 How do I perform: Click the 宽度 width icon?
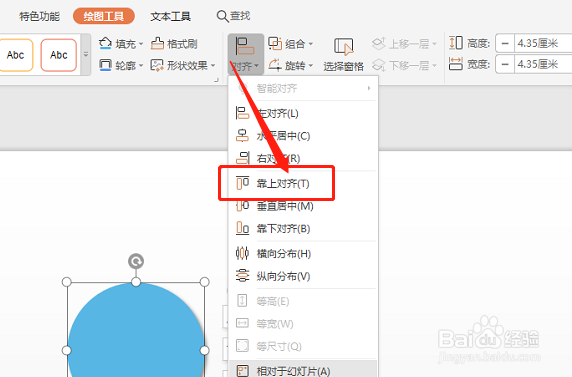tap(456, 64)
